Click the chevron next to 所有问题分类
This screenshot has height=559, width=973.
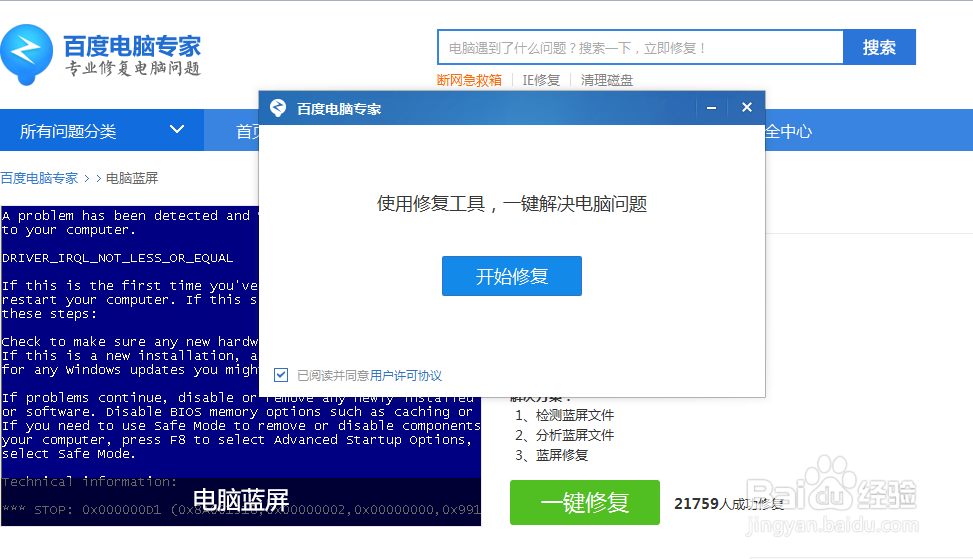177,130
